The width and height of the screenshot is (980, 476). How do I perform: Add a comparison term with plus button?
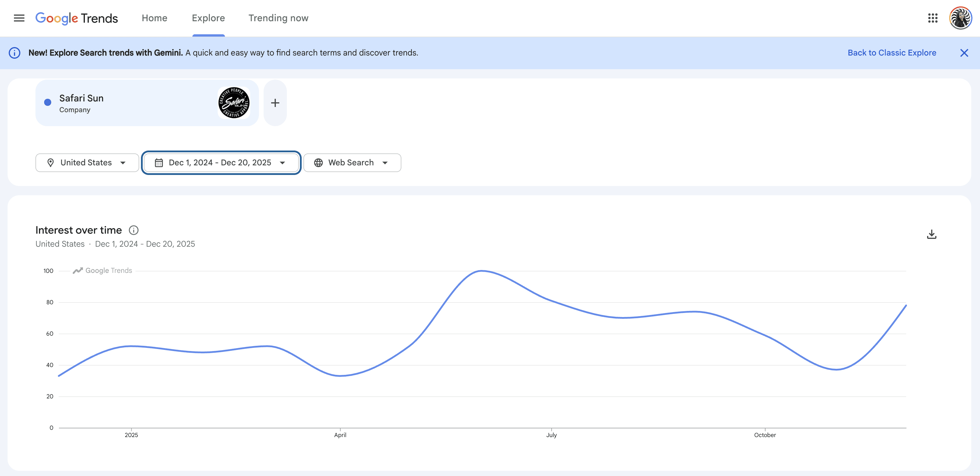pyautogui.click(x=275, y=103)
